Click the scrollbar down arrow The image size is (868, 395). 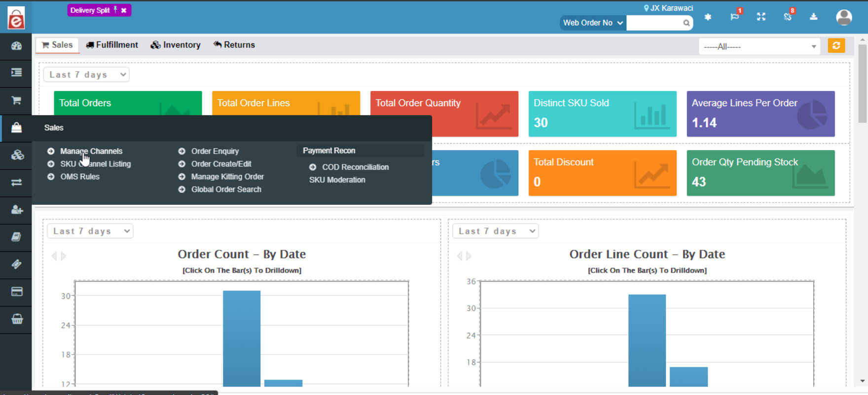click(863, 381)
